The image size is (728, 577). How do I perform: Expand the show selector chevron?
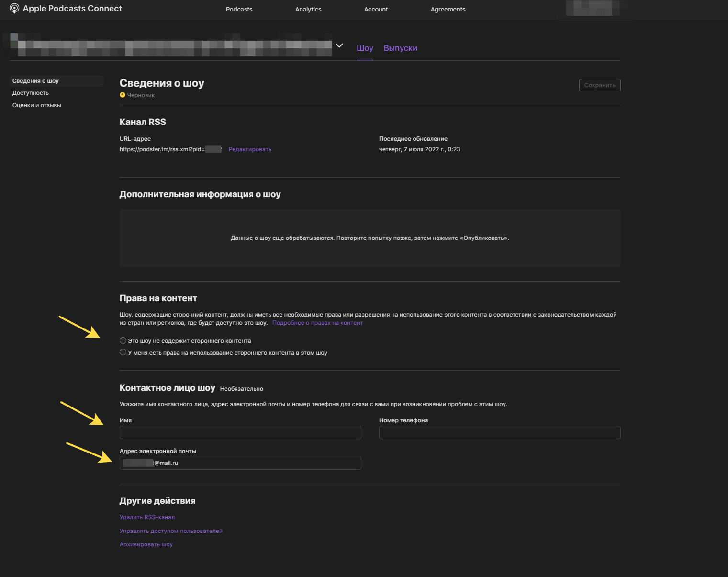pos(339,45)
